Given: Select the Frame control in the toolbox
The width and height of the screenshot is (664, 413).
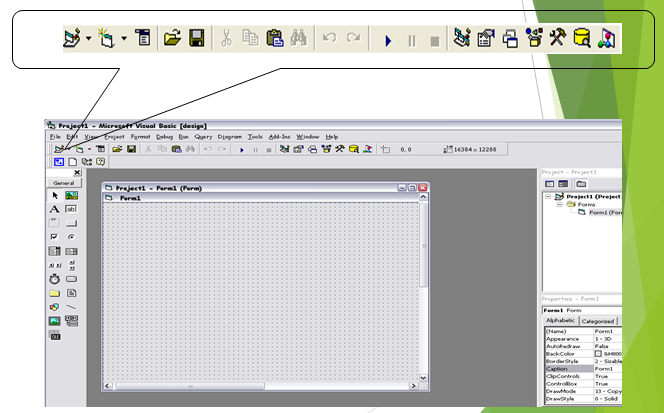Looking at the screenshot, I should pos(55,223).
